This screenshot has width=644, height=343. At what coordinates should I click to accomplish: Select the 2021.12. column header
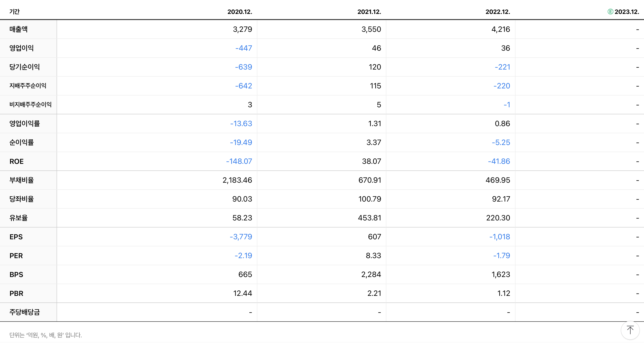point(369,12)
